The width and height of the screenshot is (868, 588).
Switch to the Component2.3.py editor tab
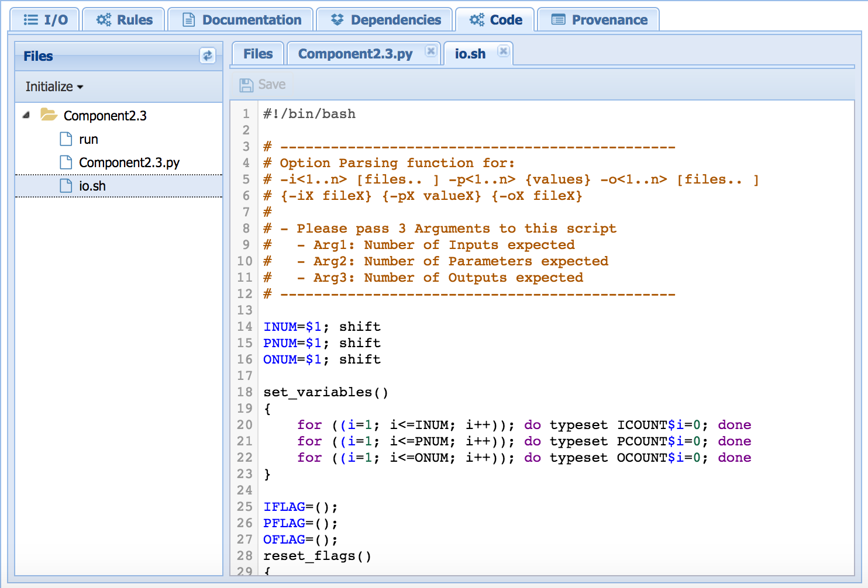point(355,54)
